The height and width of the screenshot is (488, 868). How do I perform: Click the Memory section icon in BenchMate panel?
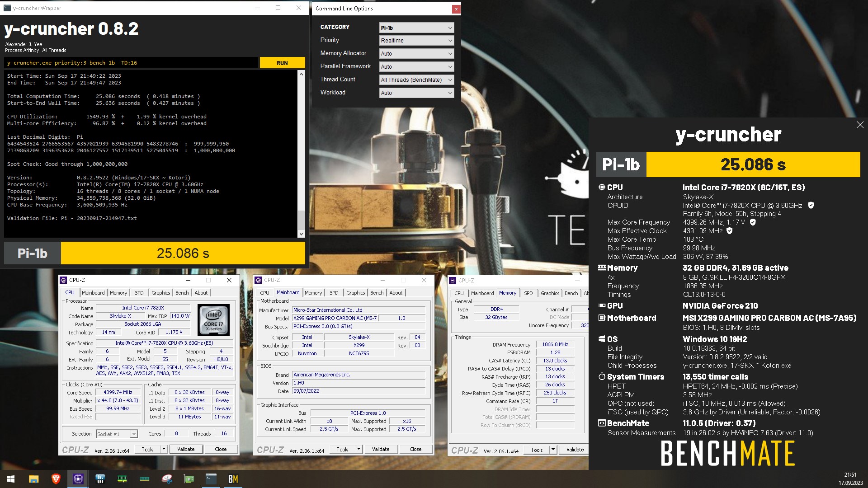pyautogui.click(x=602, y=267)
